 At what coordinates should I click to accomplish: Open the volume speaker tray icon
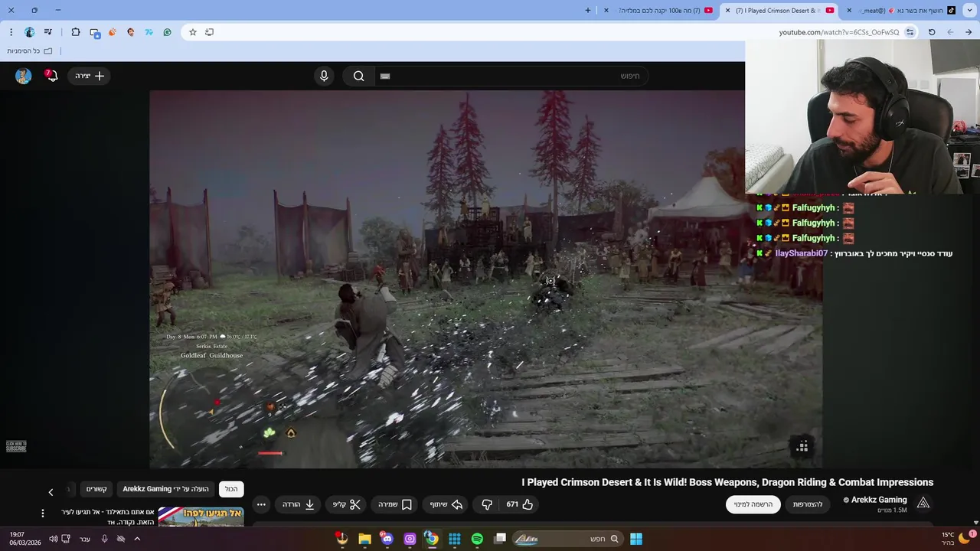[x=53, y=539]
